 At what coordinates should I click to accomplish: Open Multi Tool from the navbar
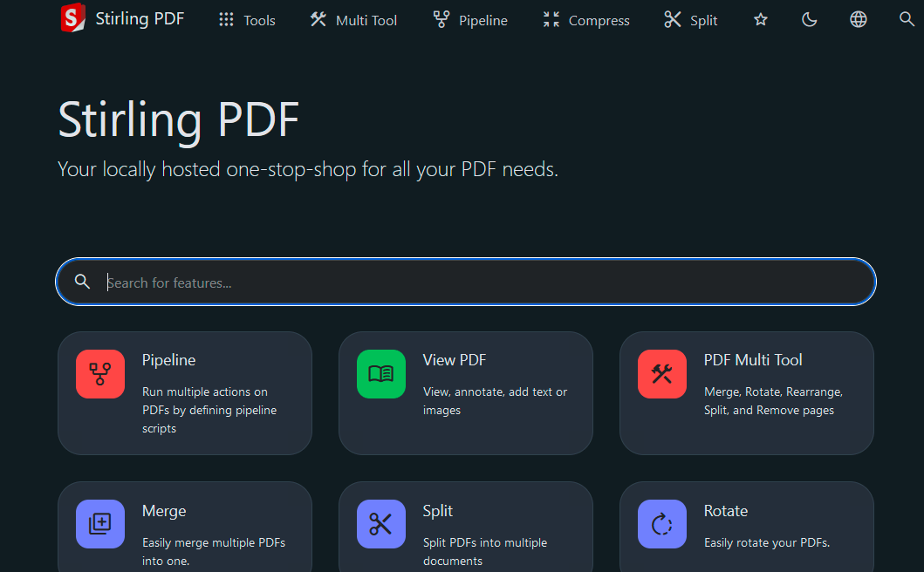(353, 20)
